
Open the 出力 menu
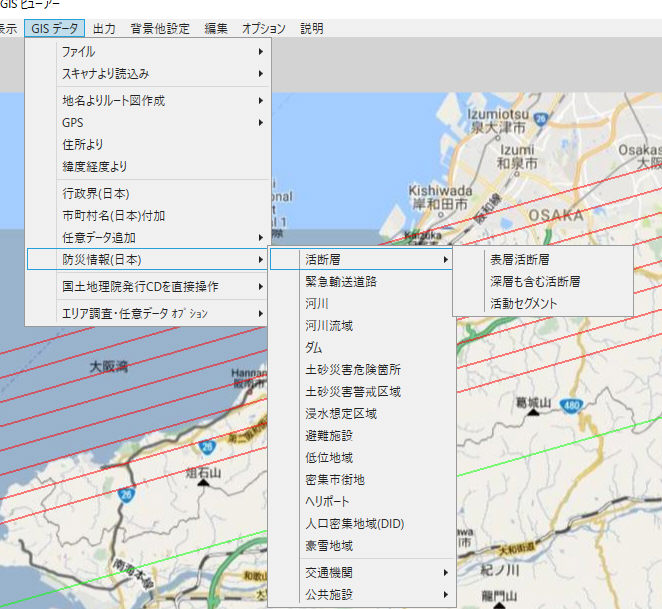click(104, 29)
